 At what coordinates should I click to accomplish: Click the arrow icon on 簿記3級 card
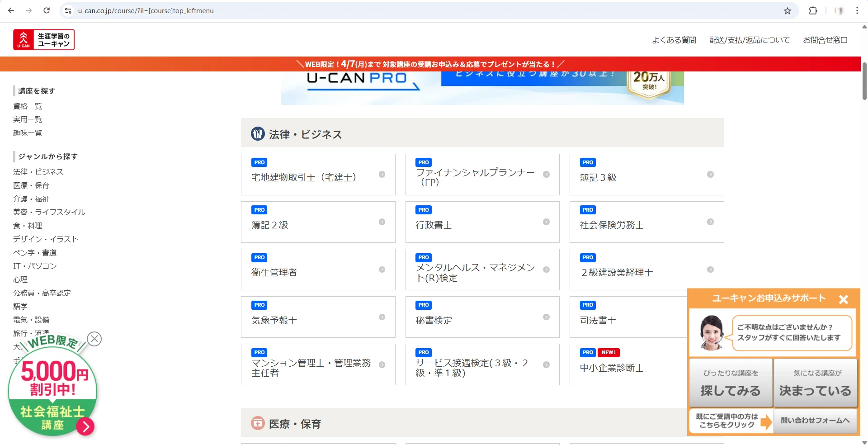[x=710, y=175]
